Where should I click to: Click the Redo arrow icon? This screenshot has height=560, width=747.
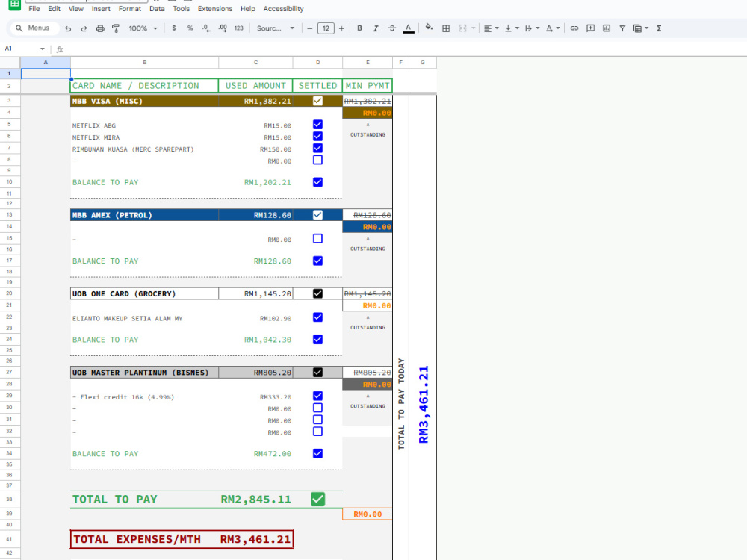[x=84, y=28]
